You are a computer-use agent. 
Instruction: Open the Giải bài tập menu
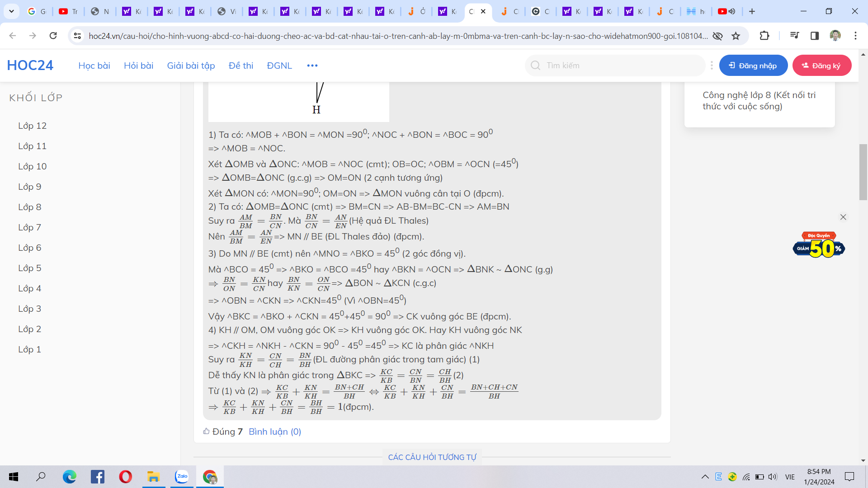pyautogui.click(x=191, y=66)
